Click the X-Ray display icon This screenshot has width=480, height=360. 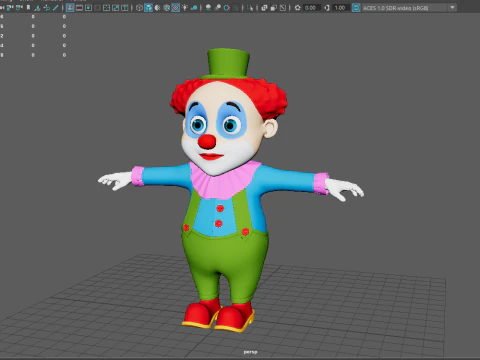point(264,8)
